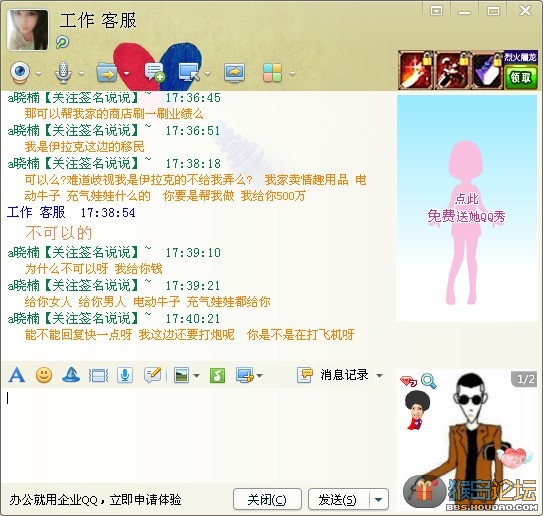Open video call options dropdown arrow
The height and width of the screenshot is (516, 543).
pyautogui.click(x=38, y=73)
